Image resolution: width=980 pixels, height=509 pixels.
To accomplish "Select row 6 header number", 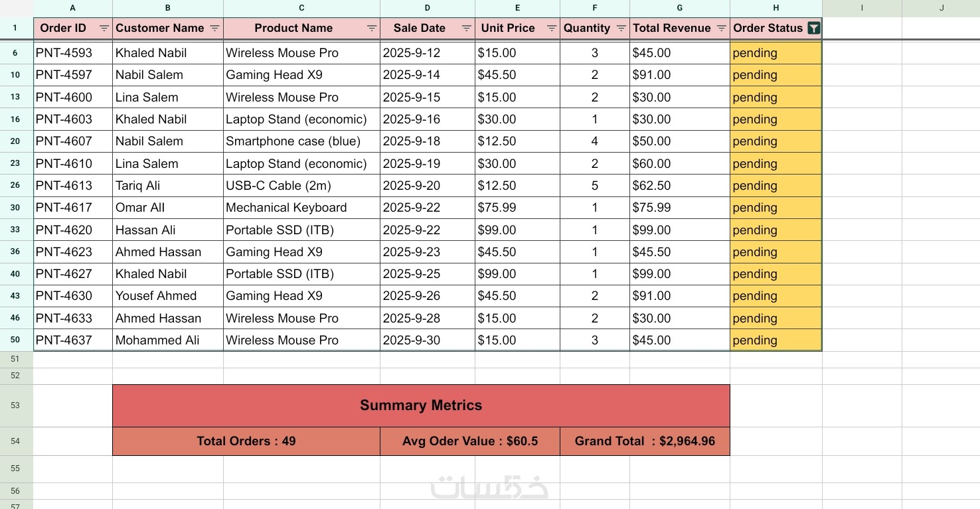I will point(16,53).
